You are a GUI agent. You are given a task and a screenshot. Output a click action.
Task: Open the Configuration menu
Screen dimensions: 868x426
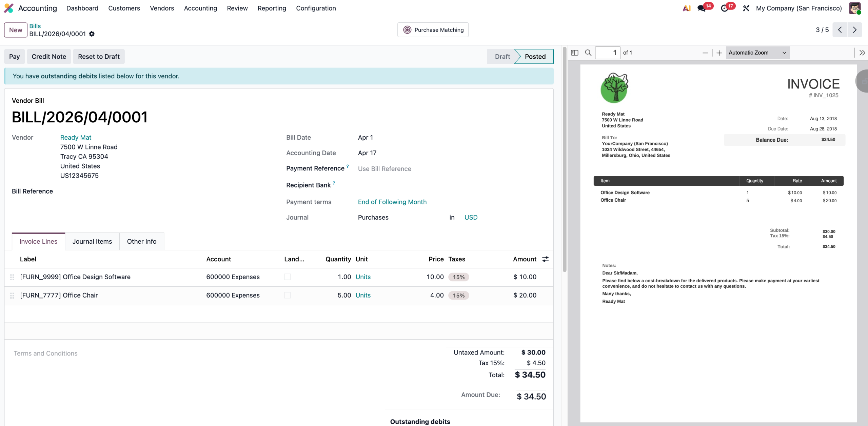316,8
